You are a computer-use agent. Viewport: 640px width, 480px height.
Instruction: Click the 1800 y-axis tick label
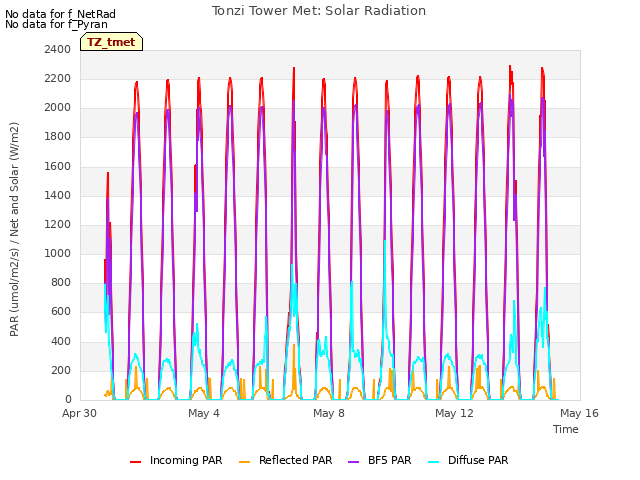pyautogui.click(x=58, y=137)
